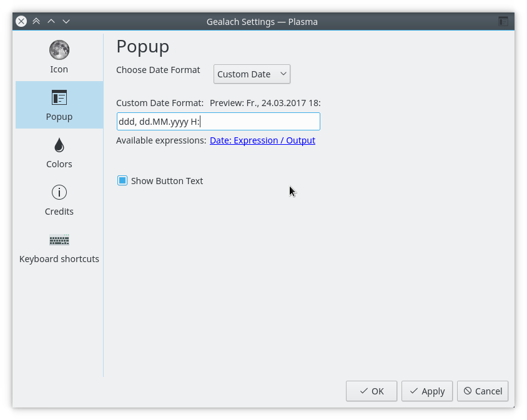
Task: Open the Icon settings section
Action: (x=59, y=57)
